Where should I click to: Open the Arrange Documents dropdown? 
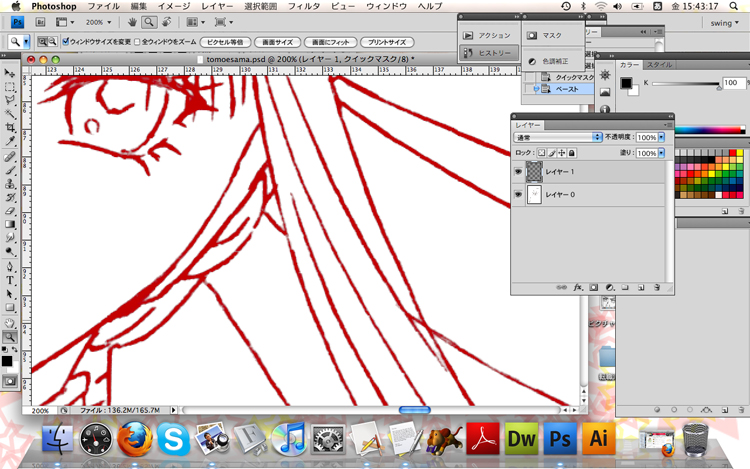coord(196,22)
